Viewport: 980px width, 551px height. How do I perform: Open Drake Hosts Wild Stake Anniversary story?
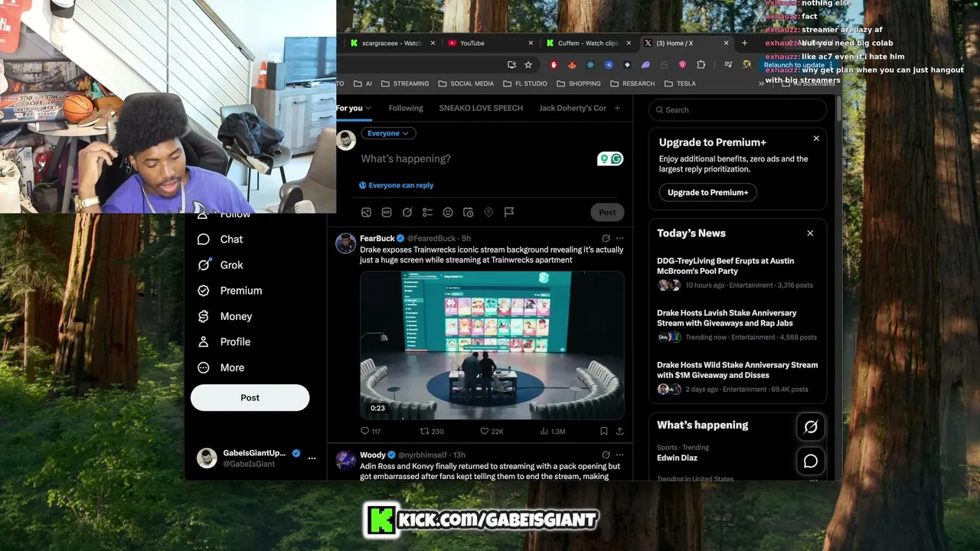(737, 377)
